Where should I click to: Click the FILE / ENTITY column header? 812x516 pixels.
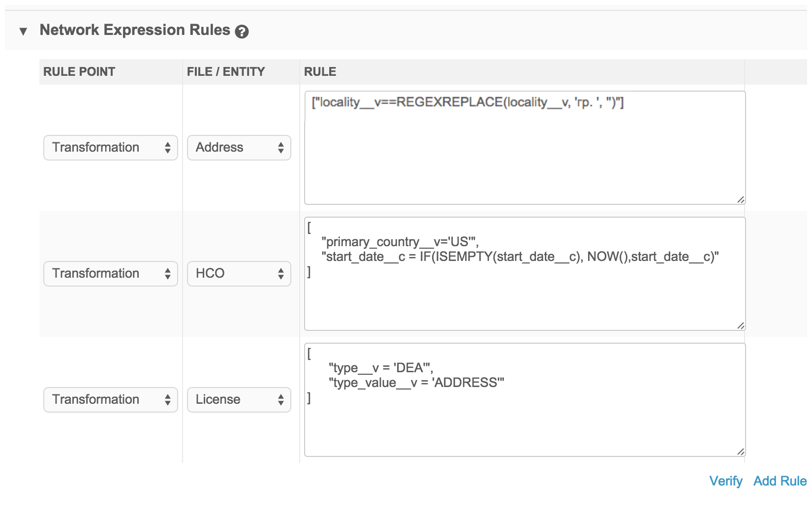click(226, 72)
